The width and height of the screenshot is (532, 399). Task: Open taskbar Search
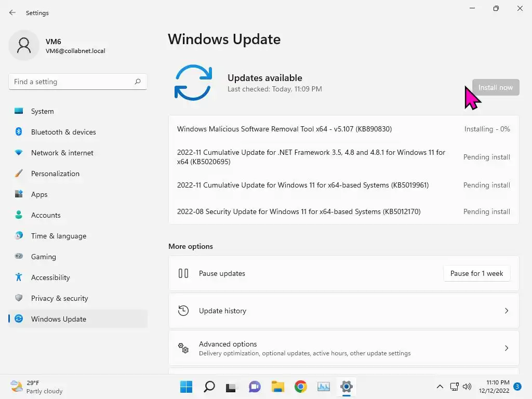click(209, 387)
